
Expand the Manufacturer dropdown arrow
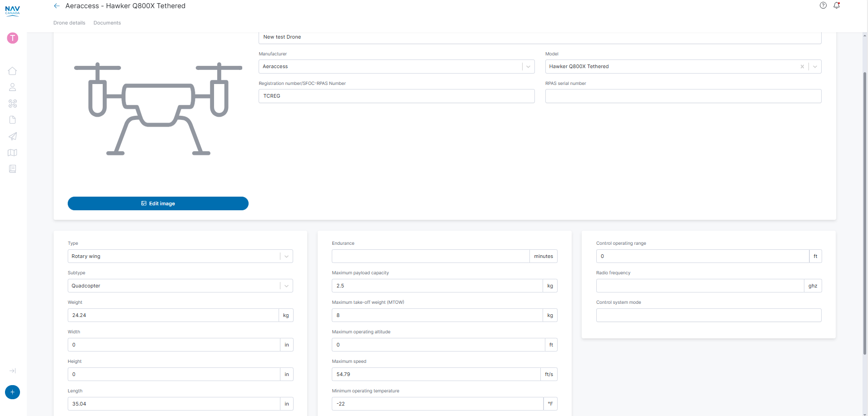(528, 67)
